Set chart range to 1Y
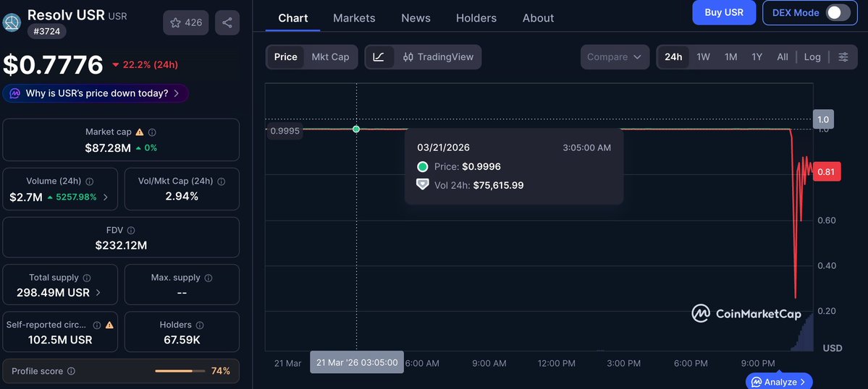Image resolution: width=868 pixels, height=389 pixels. point(757,57)
